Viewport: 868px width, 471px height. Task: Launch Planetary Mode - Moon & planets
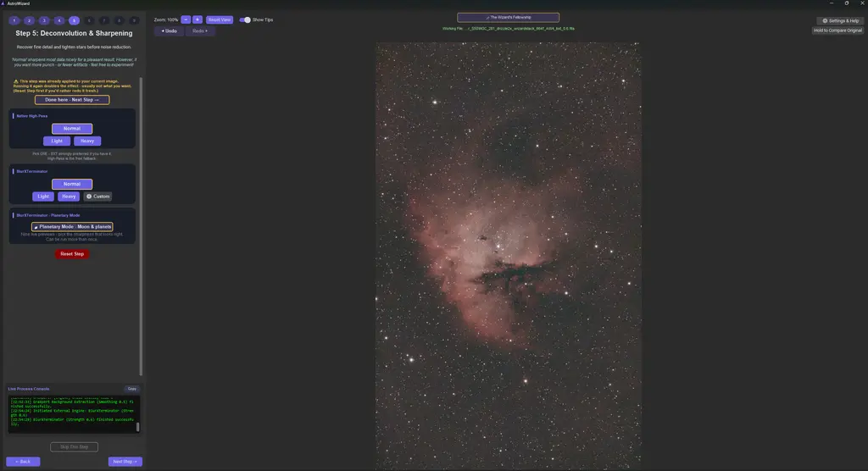pos(72,226)
